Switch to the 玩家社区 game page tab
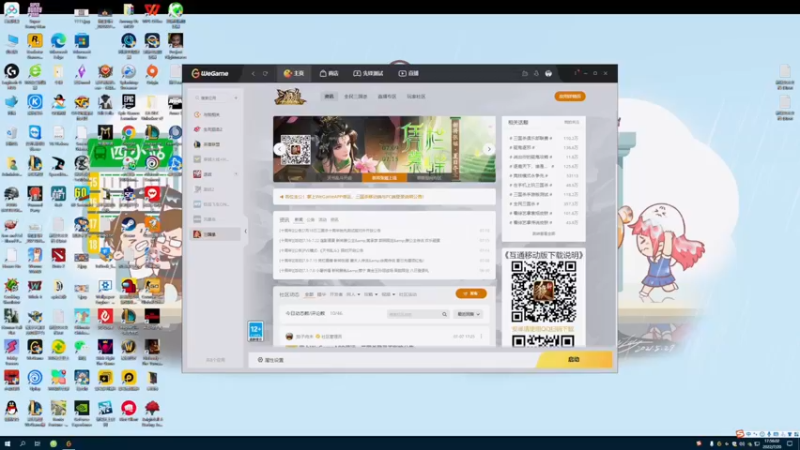Viewport: 800px width, 450px height. [416, 96]
